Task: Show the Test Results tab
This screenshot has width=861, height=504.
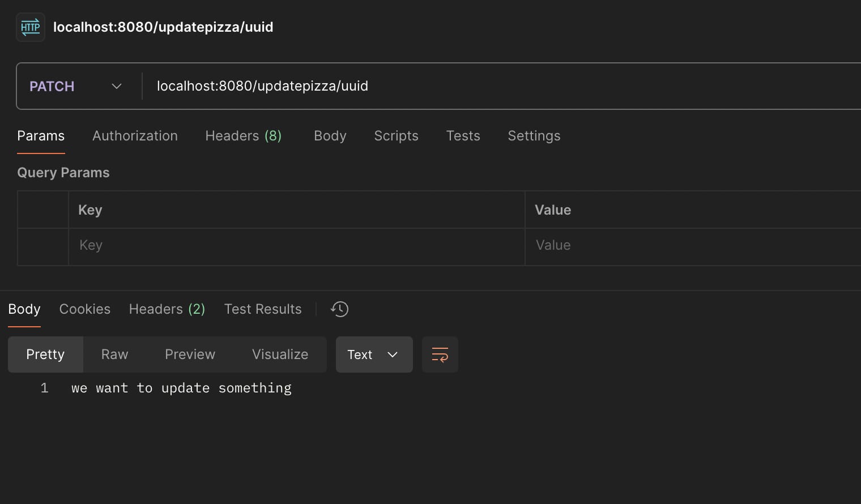Action: pos(263,309)
